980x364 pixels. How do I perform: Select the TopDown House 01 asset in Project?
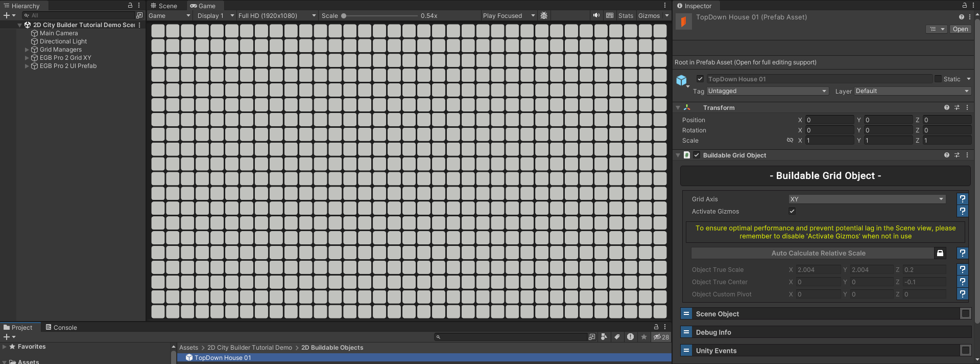(222, 358)
